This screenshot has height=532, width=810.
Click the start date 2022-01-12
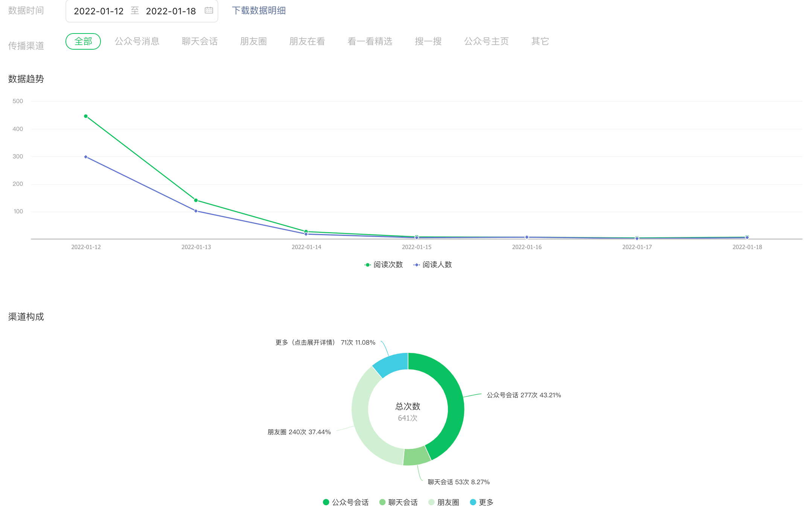click(x=99, y=11)
